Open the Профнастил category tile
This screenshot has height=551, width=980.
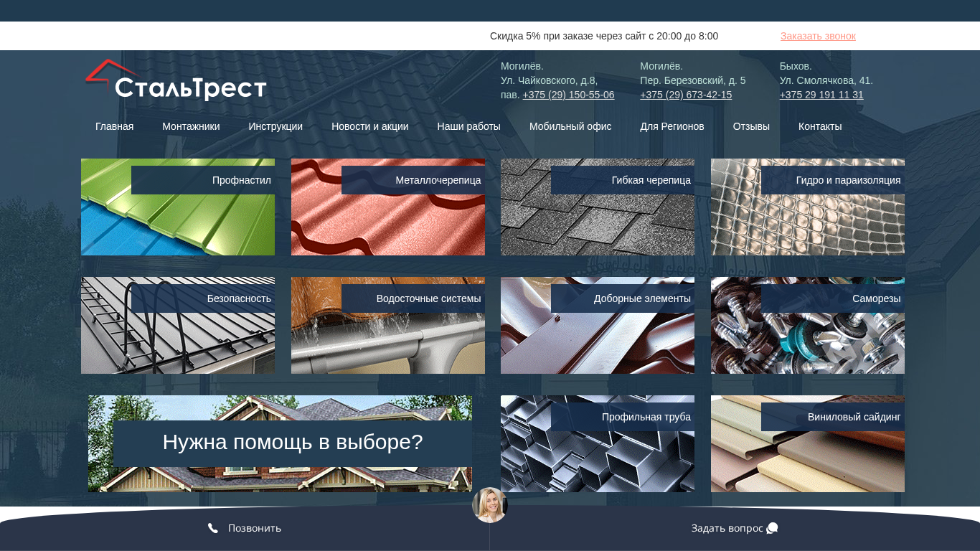tap(178, 207)
